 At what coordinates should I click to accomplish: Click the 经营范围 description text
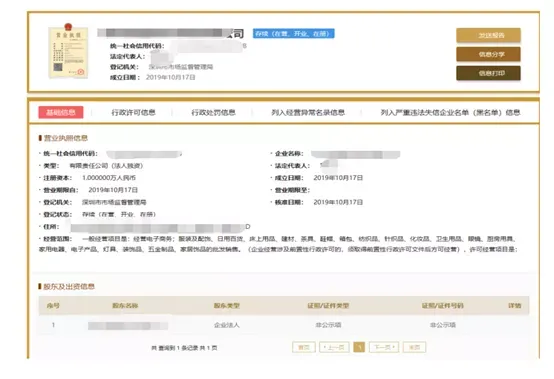[x=278, y=244]
